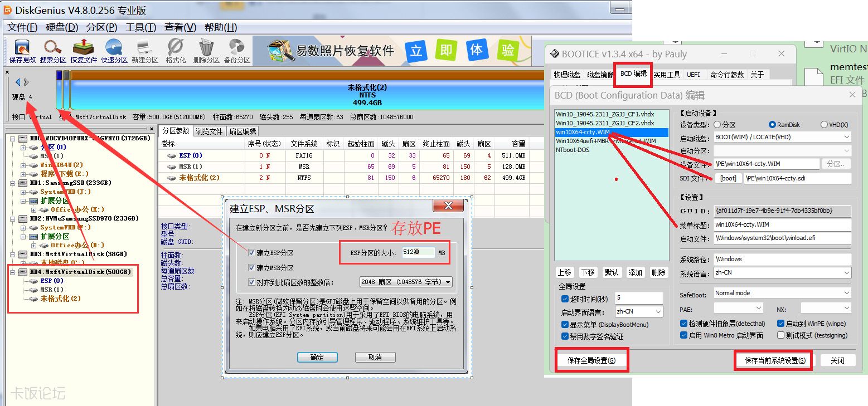Click the HD1:SamsungSSD disk icon in tree
This screenshot has width=868, height=406.
point(23,183)
